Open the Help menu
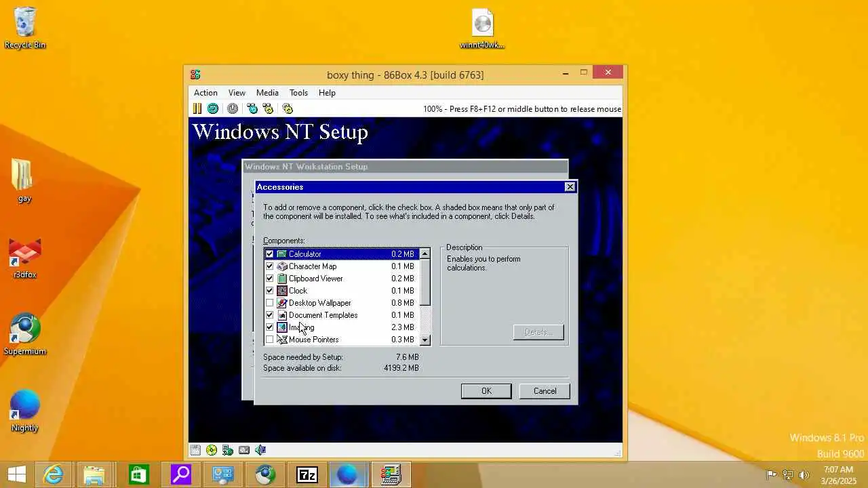Screen dimensions: 868x488 pyautogui.click(x=327, y=93)
